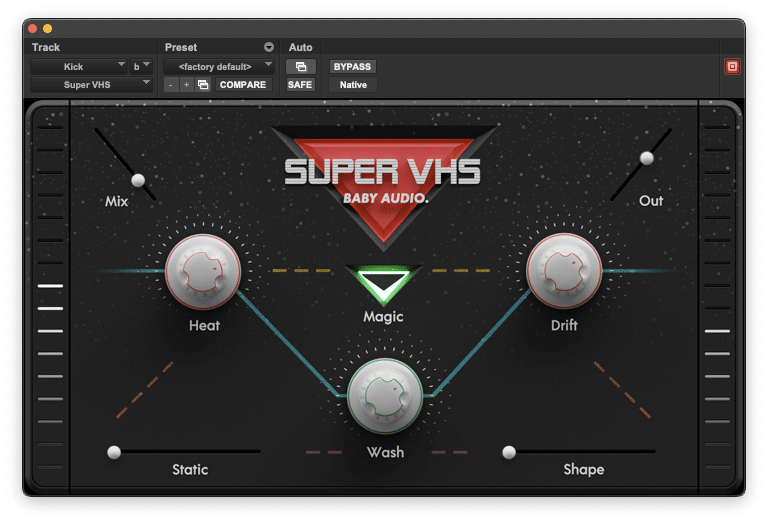
Task: Click the Magic label text
Action: [383, 317]
